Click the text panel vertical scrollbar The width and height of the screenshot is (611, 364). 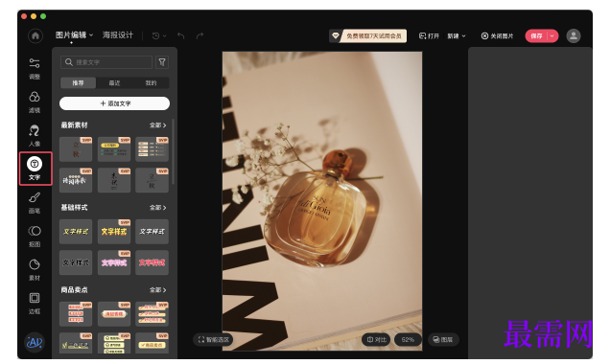click(x=173, y=152)
